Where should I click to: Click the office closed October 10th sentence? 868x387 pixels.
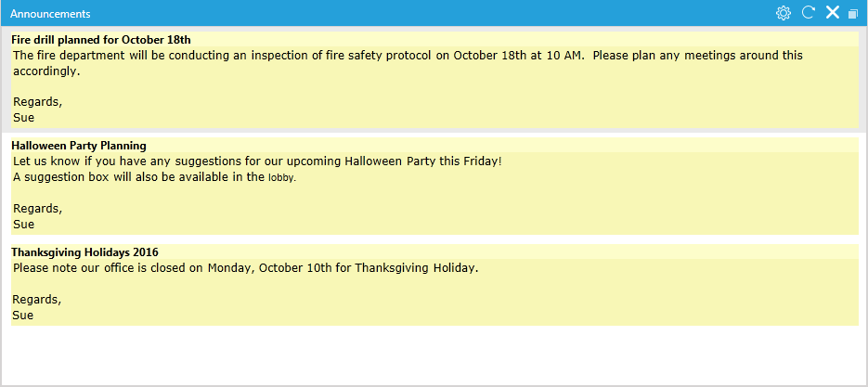pos(245,268)
